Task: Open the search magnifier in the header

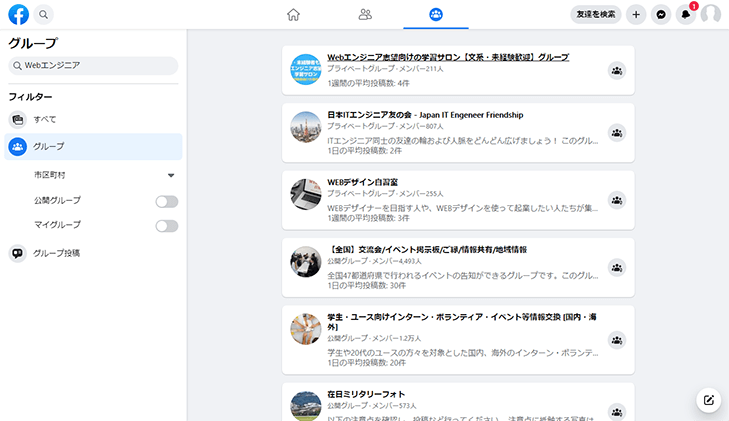Action: (x=44, y=15)
